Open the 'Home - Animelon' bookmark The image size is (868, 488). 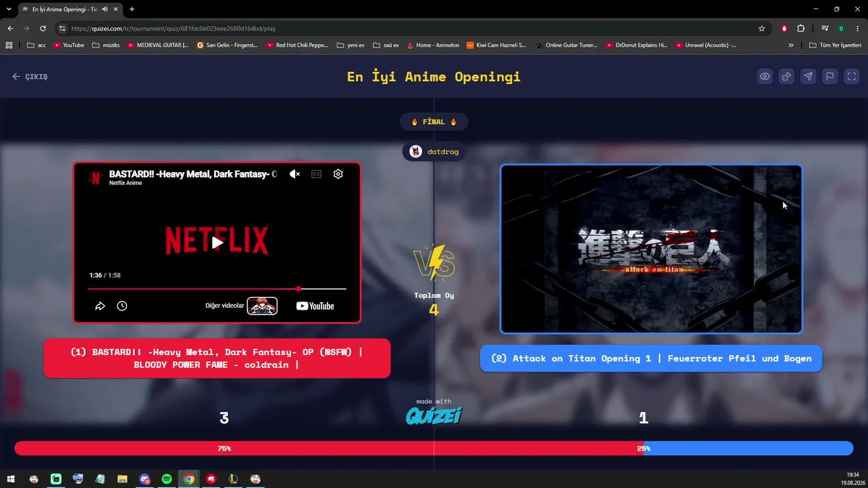pyautogui.click(x=433, y=45)
